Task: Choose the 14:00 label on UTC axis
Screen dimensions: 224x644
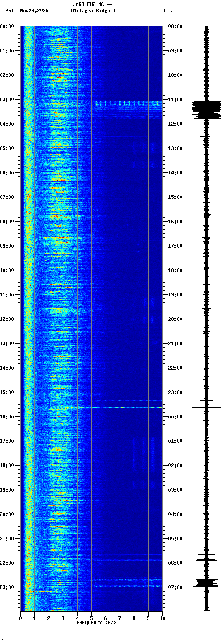Action: point(175,173)
